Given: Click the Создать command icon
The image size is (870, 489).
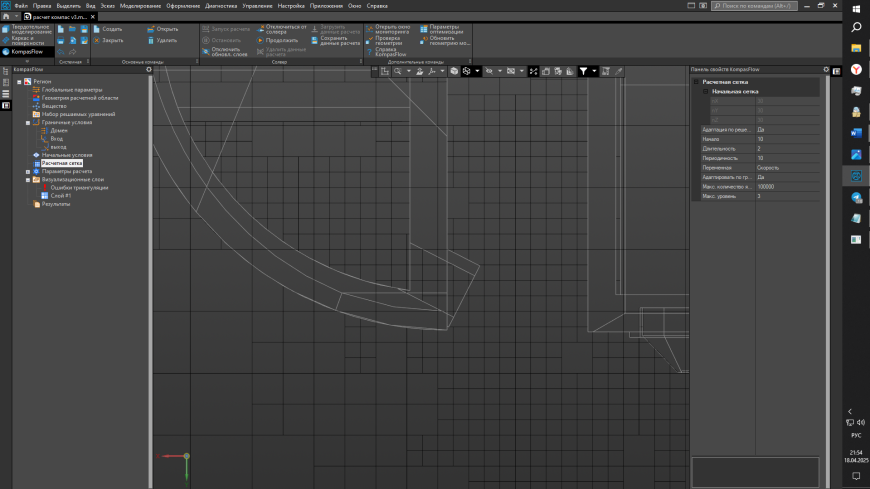Looking at the screenshot, I should [x=98, y=29].
